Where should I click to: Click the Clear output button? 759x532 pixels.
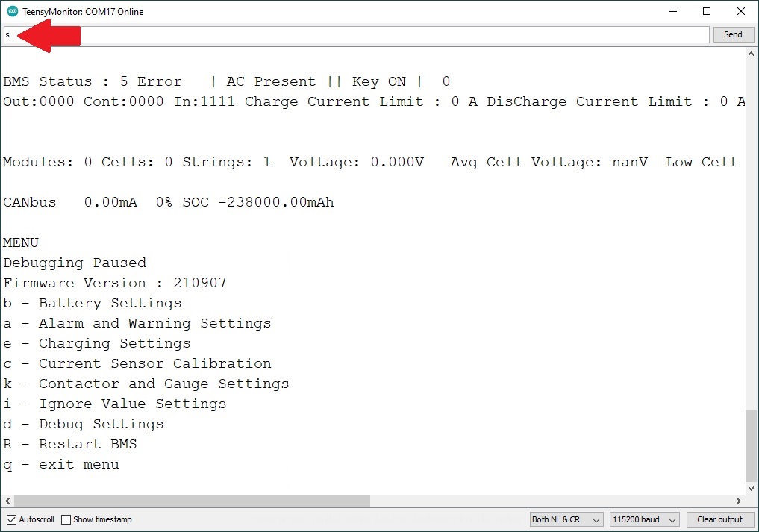point(719,519)
